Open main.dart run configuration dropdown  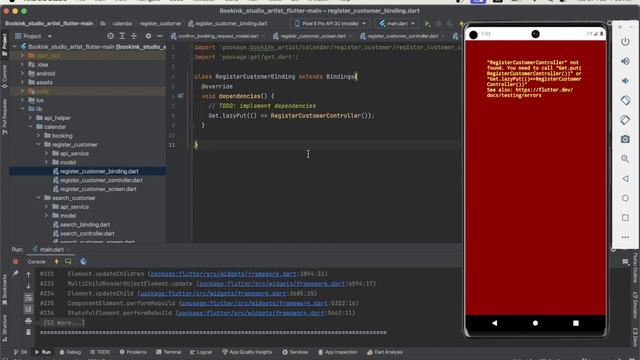click(397, 24)
